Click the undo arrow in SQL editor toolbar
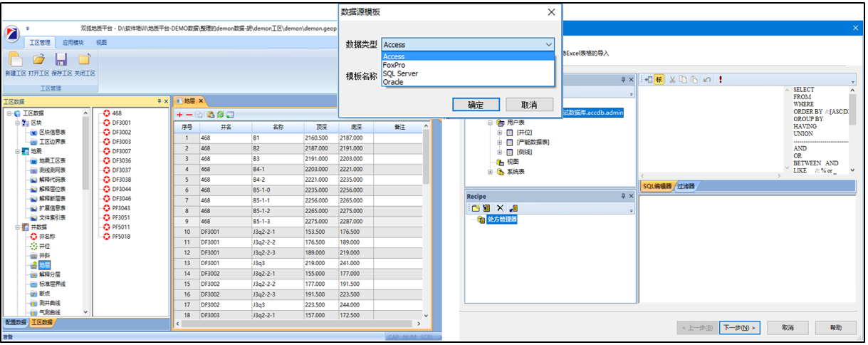 [706, 80]
